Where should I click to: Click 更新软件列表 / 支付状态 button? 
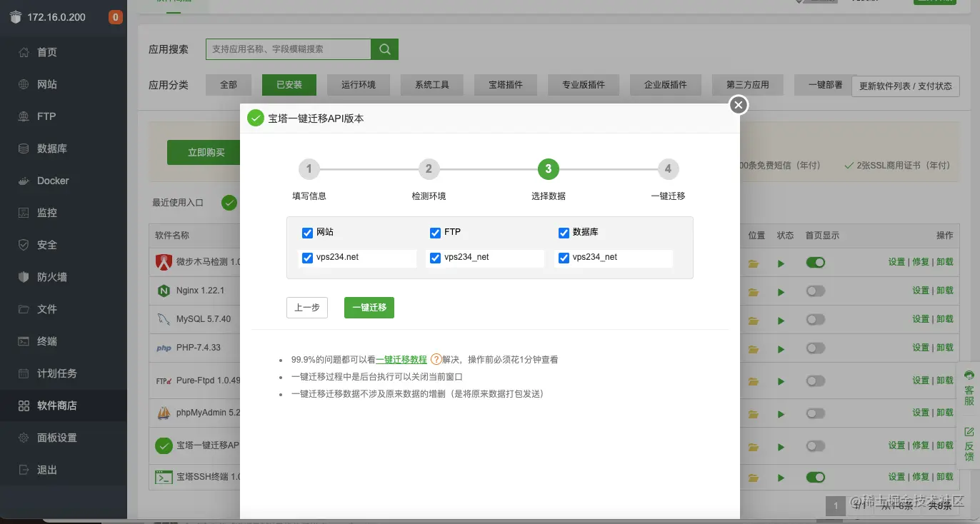click(906, 86)
